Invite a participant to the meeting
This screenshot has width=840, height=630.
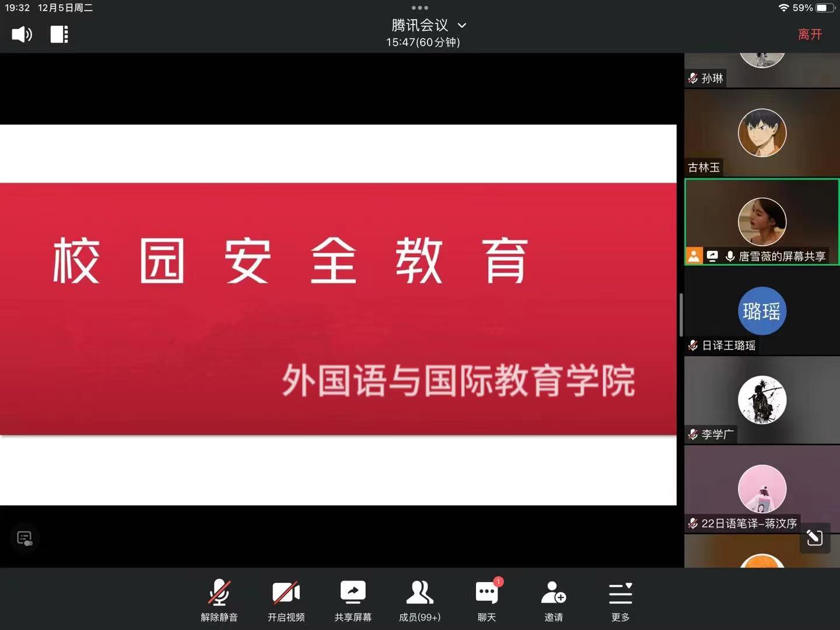click(553, 600)
